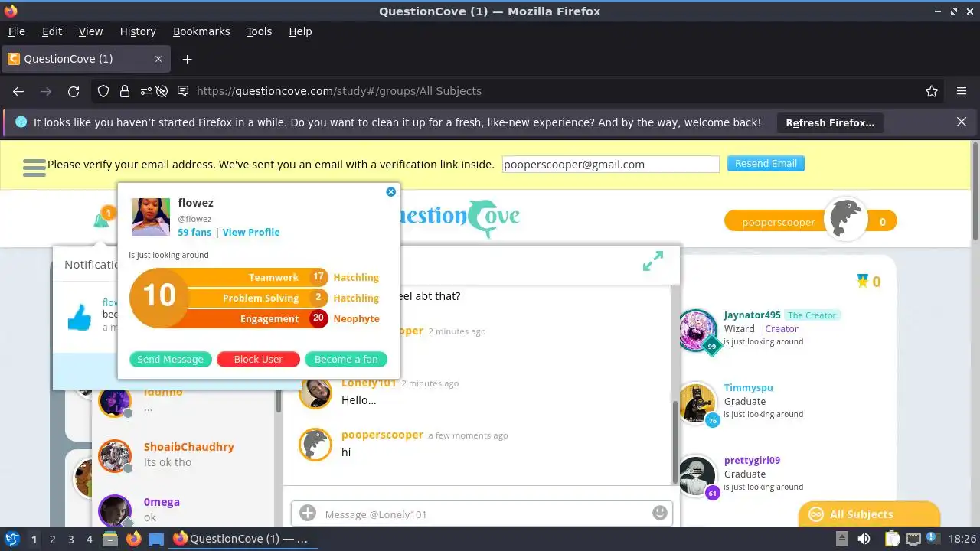Click the plus attachment icon in message box
This screenshot has width=980, height=551.
(x=308, y=513)
